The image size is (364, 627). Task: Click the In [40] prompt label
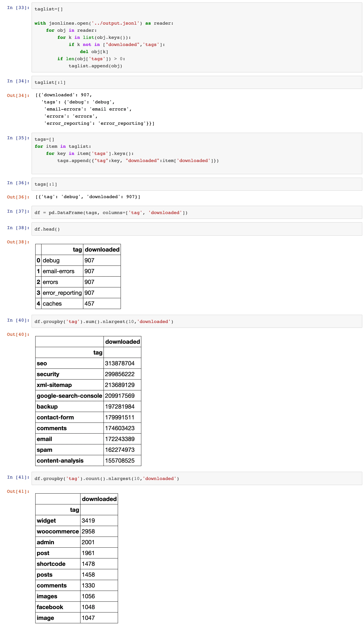pos(18,320)
